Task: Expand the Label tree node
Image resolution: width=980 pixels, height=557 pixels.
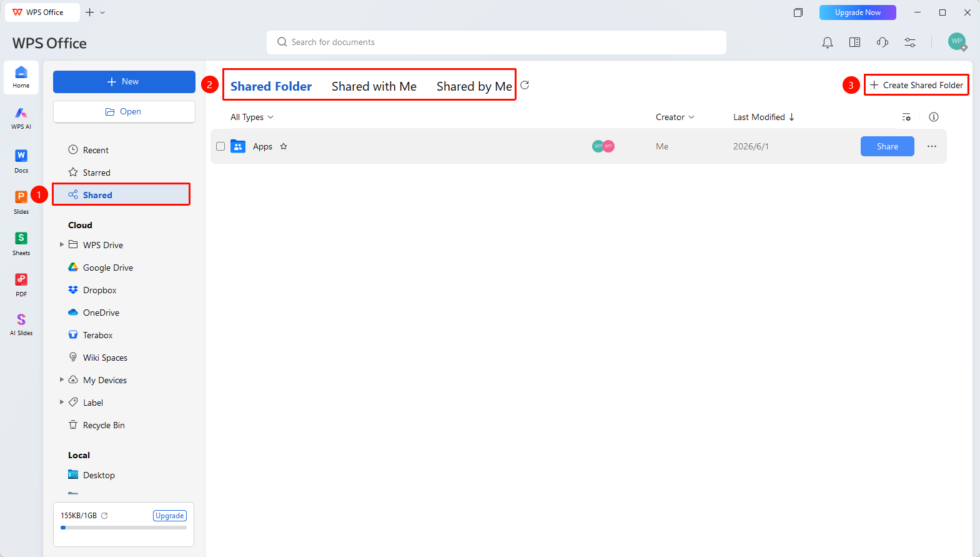Action: (x=62, y=402)
